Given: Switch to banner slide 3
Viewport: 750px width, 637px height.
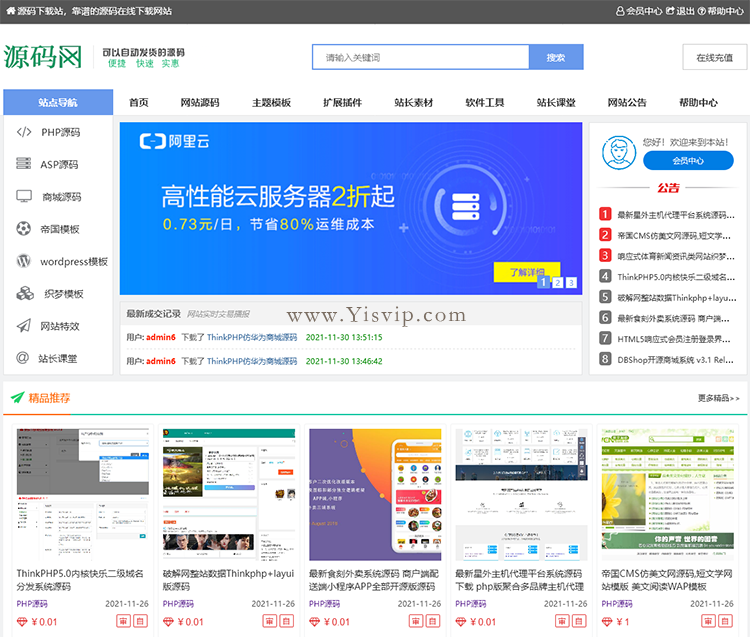Looking at the screenshot, I should coord(571,282).
